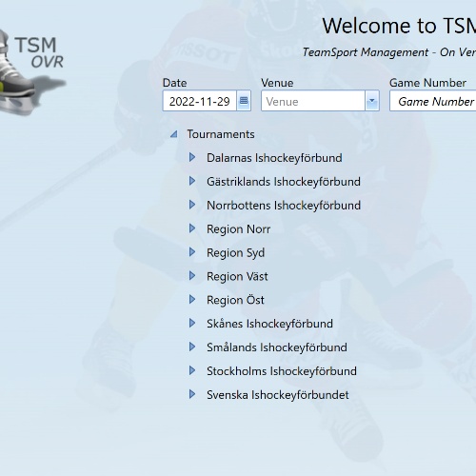
Task: Expand the Region Öst node arrow
Action: [x=192, y=300]
